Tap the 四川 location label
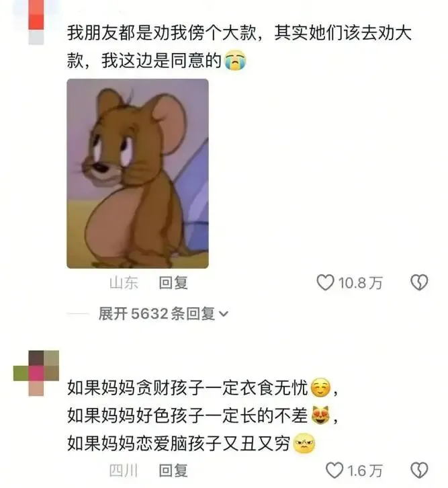Image resolution: width=448 pixels, height=488 pixels. 124,471
